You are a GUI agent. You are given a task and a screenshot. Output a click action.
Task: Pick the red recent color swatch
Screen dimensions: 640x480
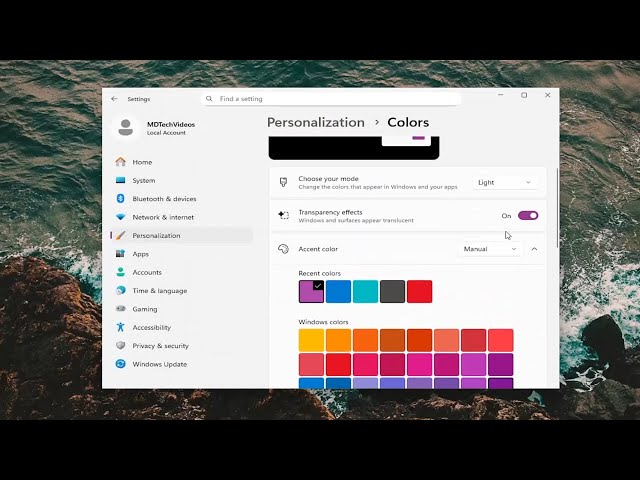420,291
